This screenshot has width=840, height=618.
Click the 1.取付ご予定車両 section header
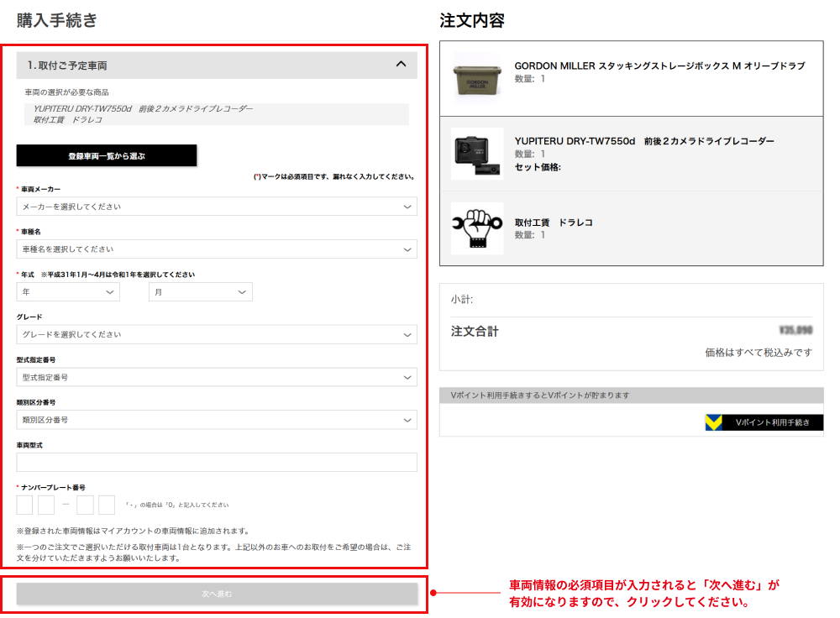(x=217, y=65)
